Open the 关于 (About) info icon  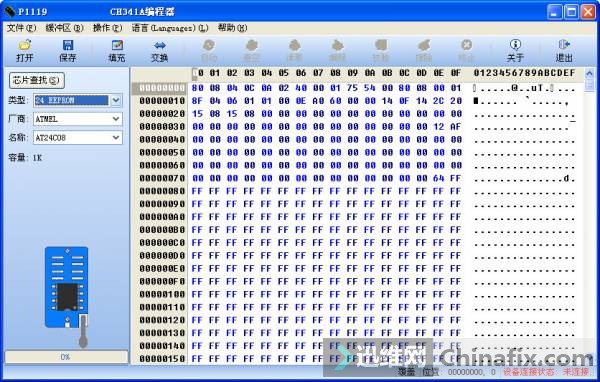[x=515, y=45]
